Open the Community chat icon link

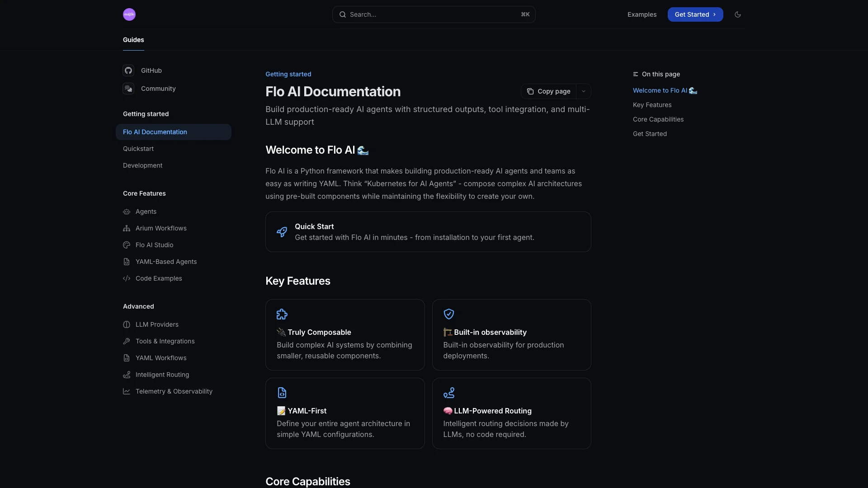coord(128,89)
